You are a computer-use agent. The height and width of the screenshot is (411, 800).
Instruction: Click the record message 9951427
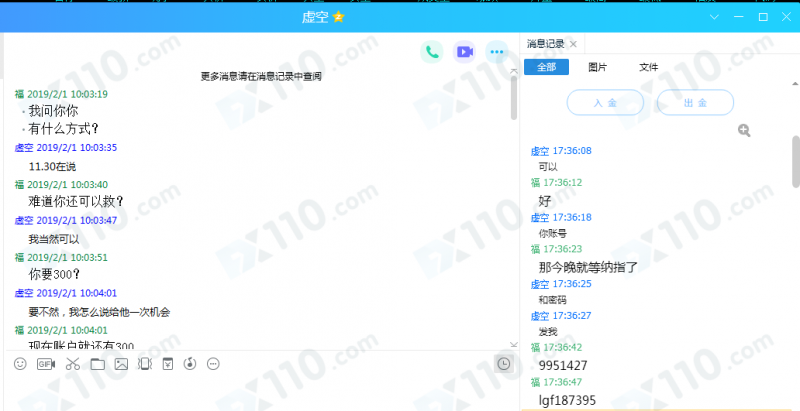(x=563, y=366)
